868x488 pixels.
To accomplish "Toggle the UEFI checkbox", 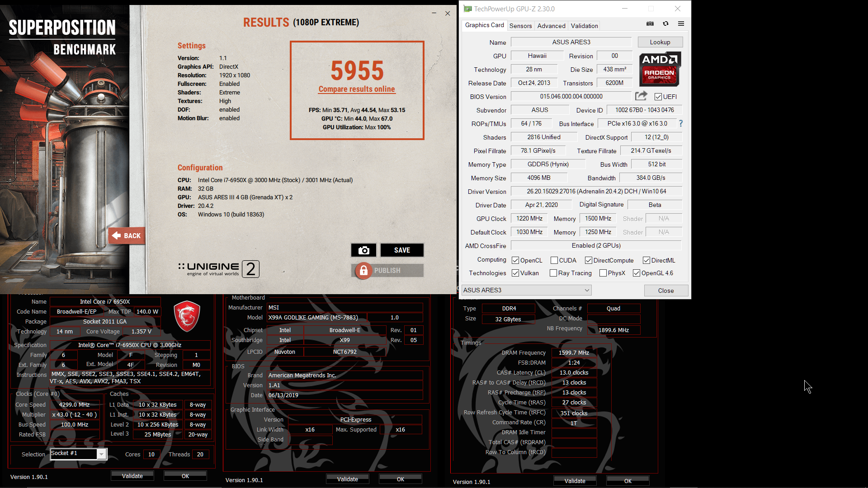I will point(658,97).
